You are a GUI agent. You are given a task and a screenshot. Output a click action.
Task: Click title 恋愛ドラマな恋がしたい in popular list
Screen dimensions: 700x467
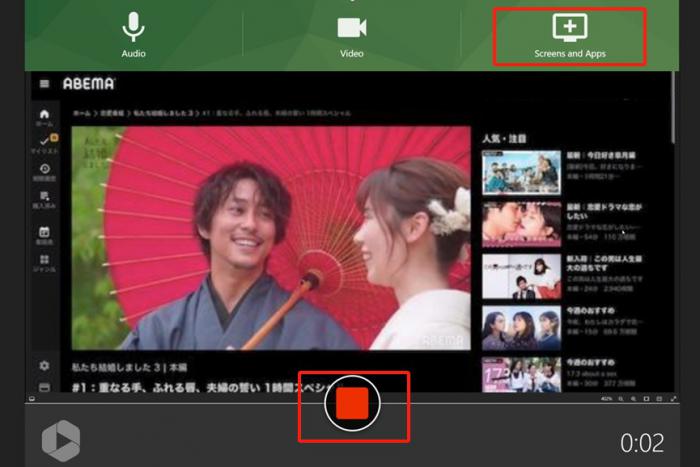click(x=604, y=212)
